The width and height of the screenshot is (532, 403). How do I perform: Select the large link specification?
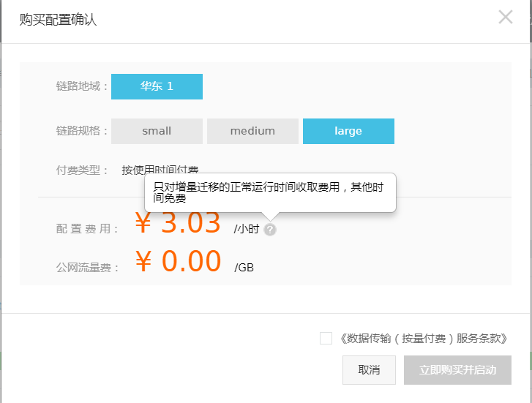pos(348,131)
